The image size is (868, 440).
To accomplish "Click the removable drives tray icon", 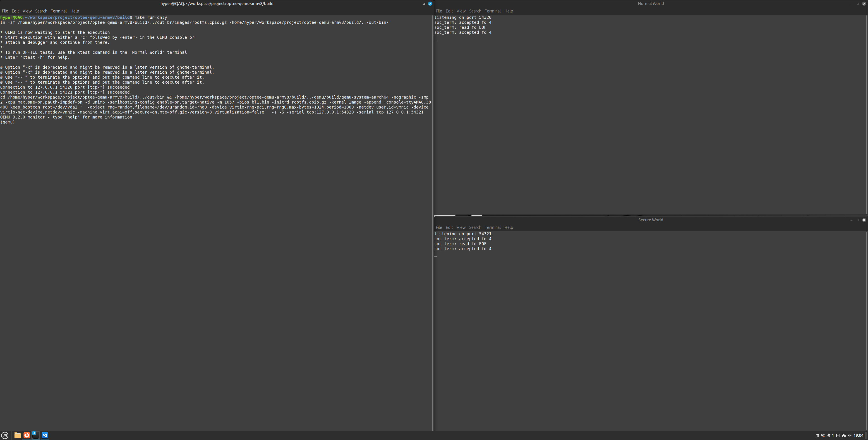I will click(838, 436).
